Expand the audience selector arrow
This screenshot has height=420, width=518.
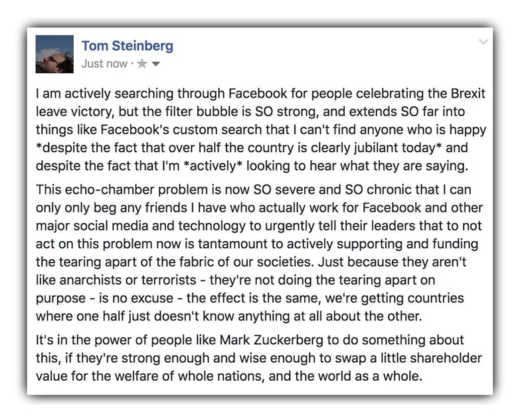(156, 65)
